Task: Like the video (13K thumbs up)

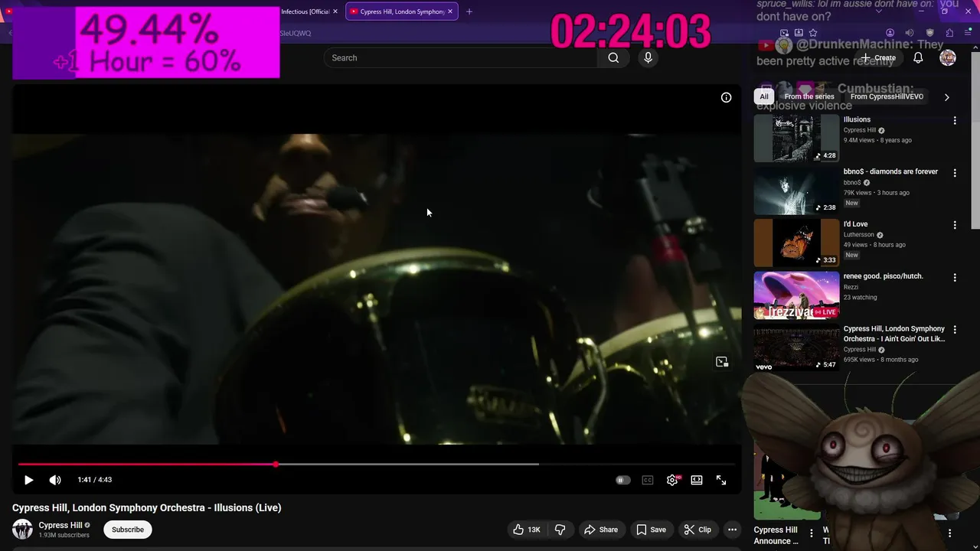Action: (527, 530)
